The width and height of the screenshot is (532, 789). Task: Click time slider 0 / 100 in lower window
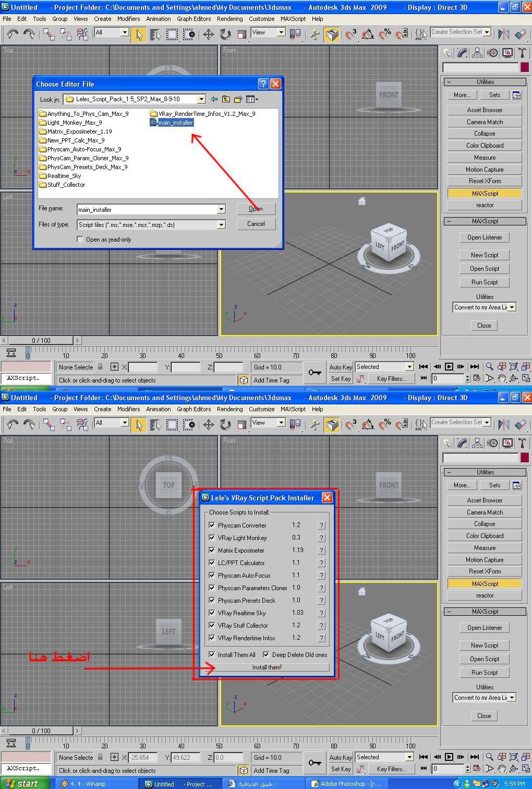41,731
